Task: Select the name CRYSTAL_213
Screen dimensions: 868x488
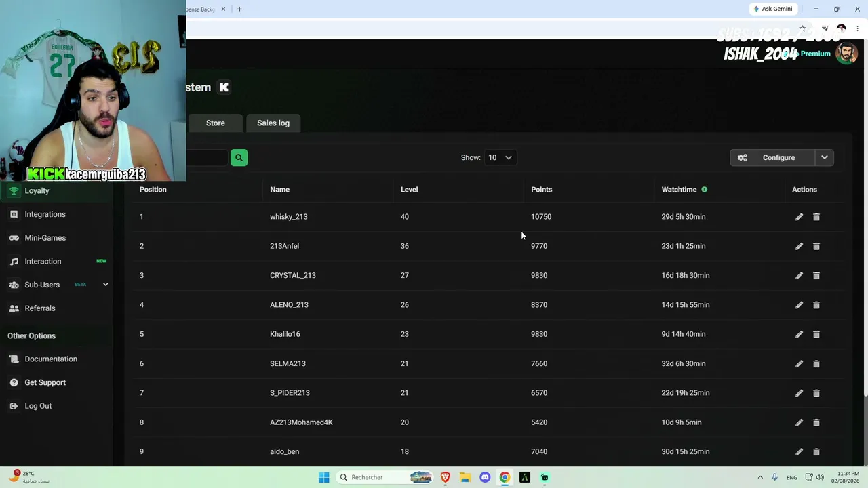Action: pyautogui.click(x=292, y=275)
